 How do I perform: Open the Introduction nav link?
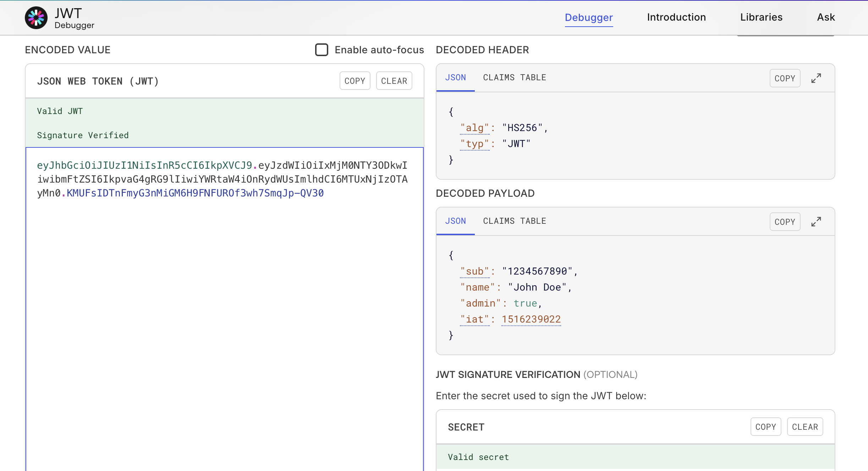(x=676, y=17)
